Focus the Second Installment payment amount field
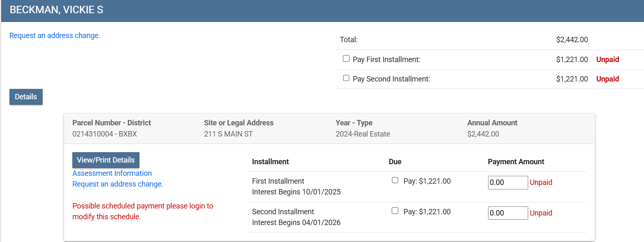 (x=508, y=213)
